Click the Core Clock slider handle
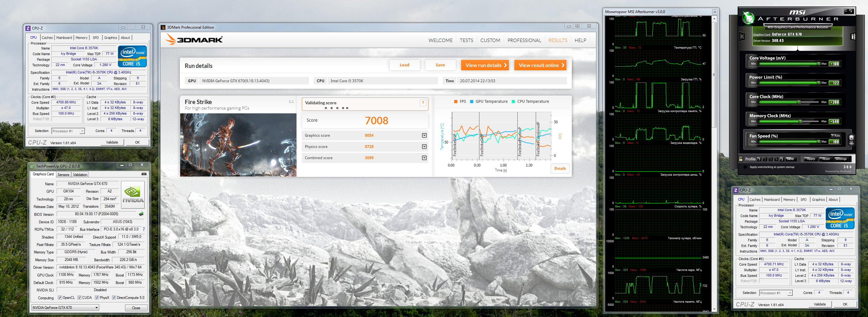Viewport: 868px width, 317px height. (799, 102)
